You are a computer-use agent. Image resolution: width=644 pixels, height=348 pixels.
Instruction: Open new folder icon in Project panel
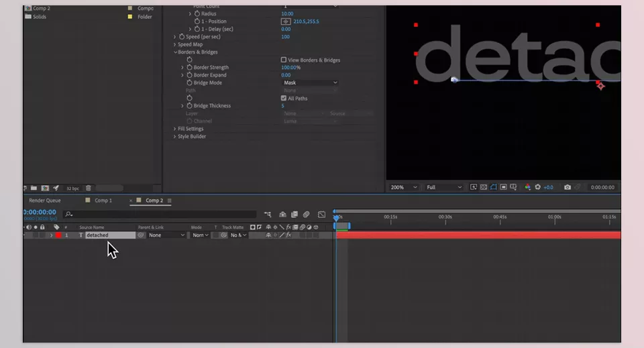click(x=34, y=188)
